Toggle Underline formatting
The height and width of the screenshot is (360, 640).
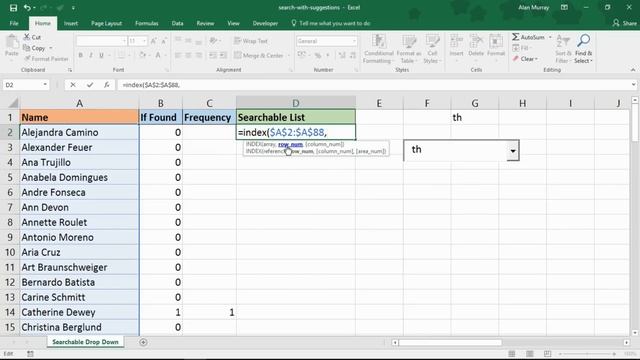pos(101,55)
